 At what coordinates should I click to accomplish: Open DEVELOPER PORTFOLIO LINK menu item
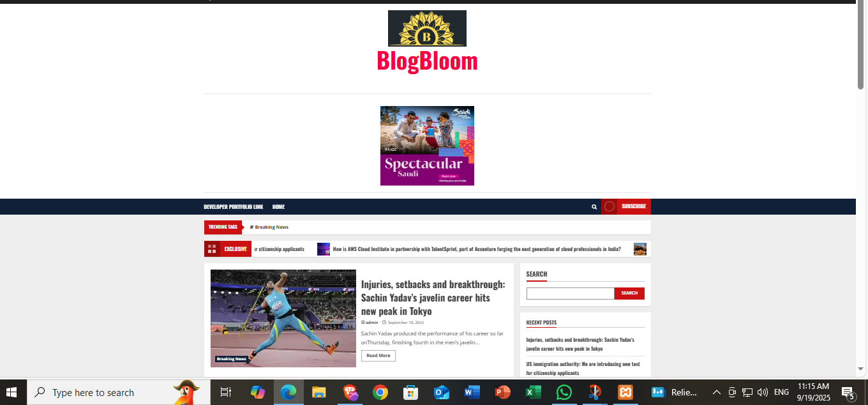(x=233, y=206)
